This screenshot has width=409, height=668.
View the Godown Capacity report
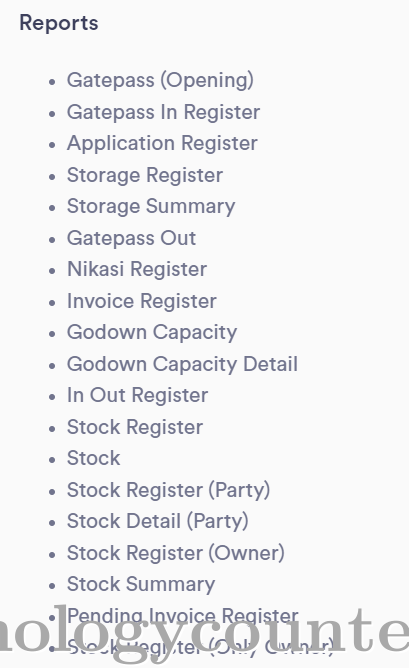coord(152,333)
